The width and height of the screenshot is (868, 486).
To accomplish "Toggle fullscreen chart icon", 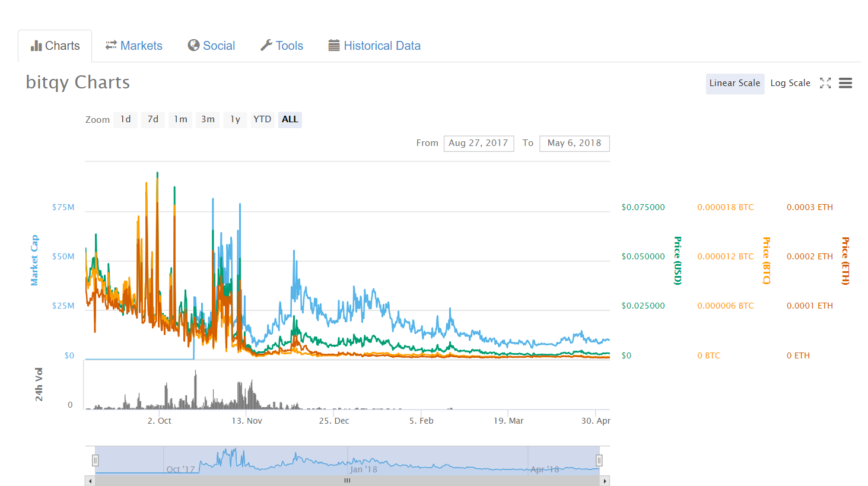I will (x=825, y=83).
